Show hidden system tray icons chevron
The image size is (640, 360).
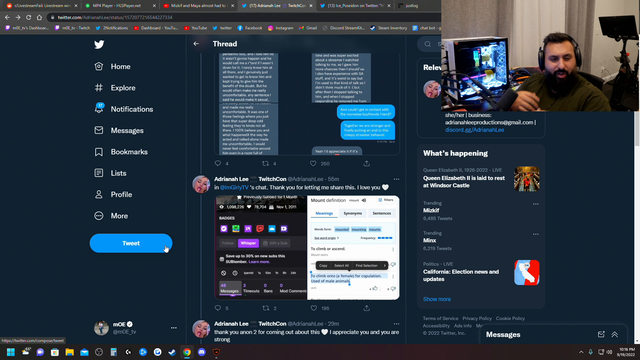pos(581,352)
